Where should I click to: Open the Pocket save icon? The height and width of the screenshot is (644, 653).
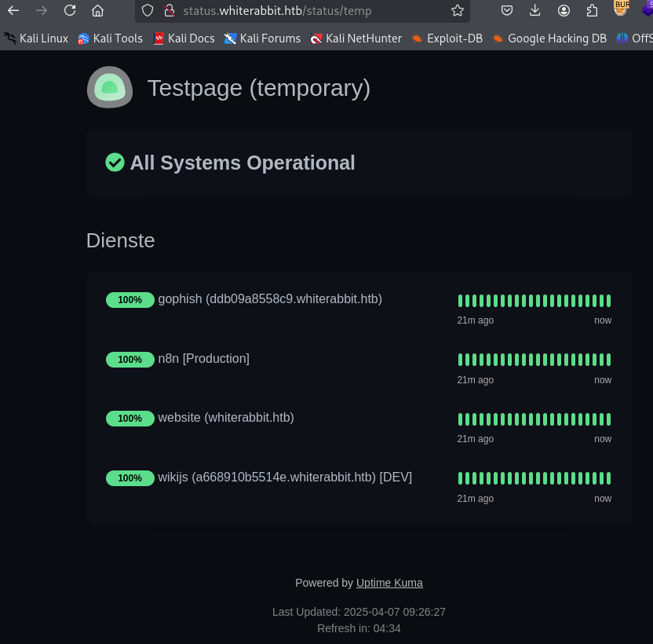pyautogui.click(x=507, y=11)
